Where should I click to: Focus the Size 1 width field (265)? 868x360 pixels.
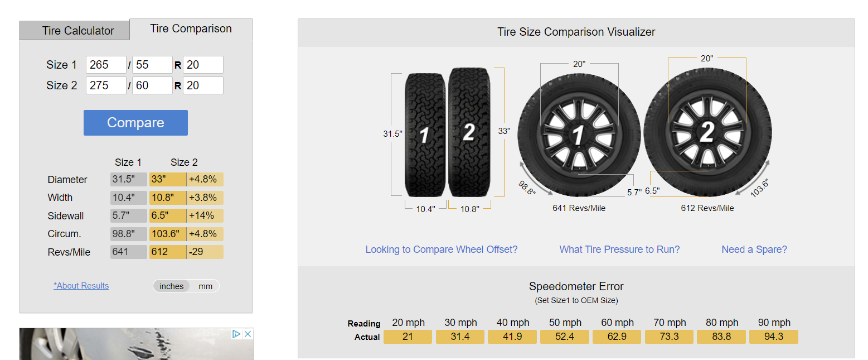tap(106, 65)
